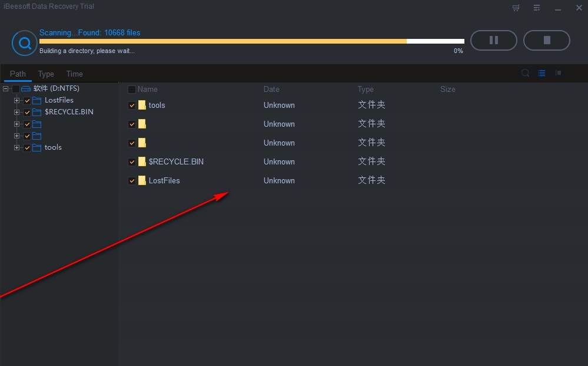588x366 pixels.
Task: Uncheck the LostFiles row in the file list
Action: (x=132, y=180)
